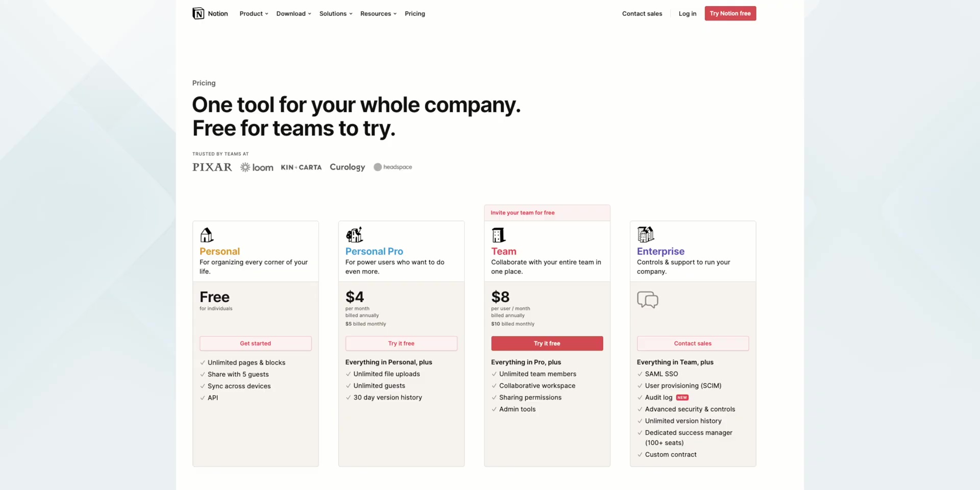Click Collaborative workspace feature

click(537, 386)
